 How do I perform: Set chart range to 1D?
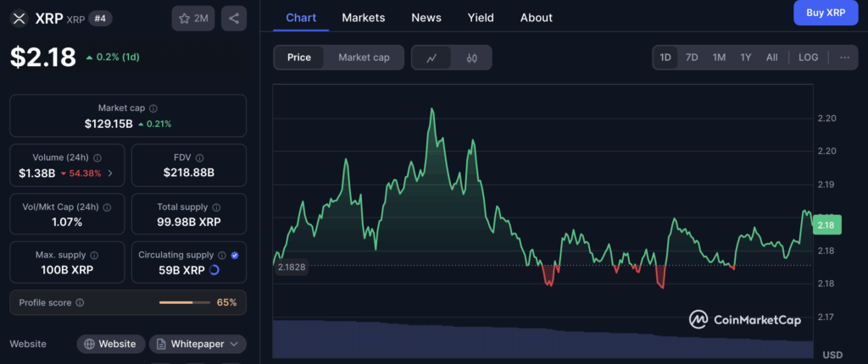665,58
